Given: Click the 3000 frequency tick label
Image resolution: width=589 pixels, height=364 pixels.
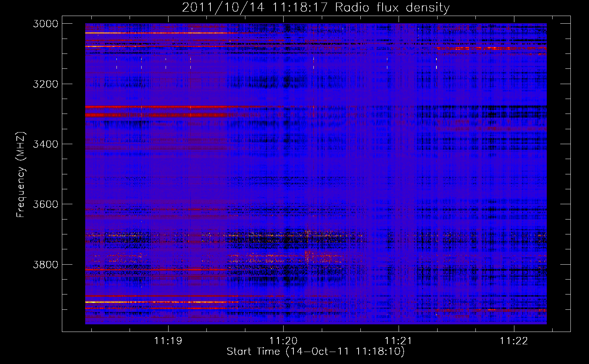Looking at the screenshot, I should coord(46,24).
